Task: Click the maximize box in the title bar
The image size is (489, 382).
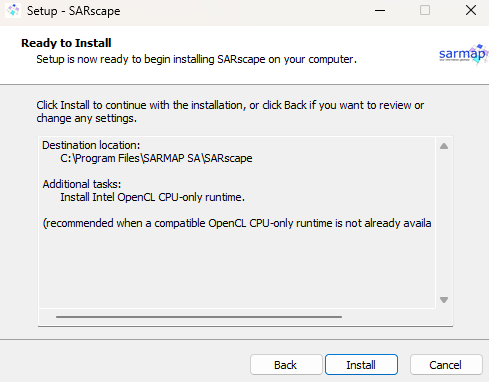Action: pos(425,11)
